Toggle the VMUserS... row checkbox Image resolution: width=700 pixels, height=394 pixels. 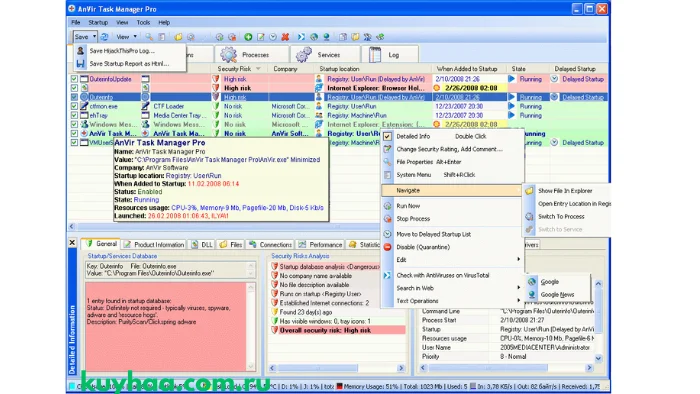pyautogui.click(x=74, y=143)
